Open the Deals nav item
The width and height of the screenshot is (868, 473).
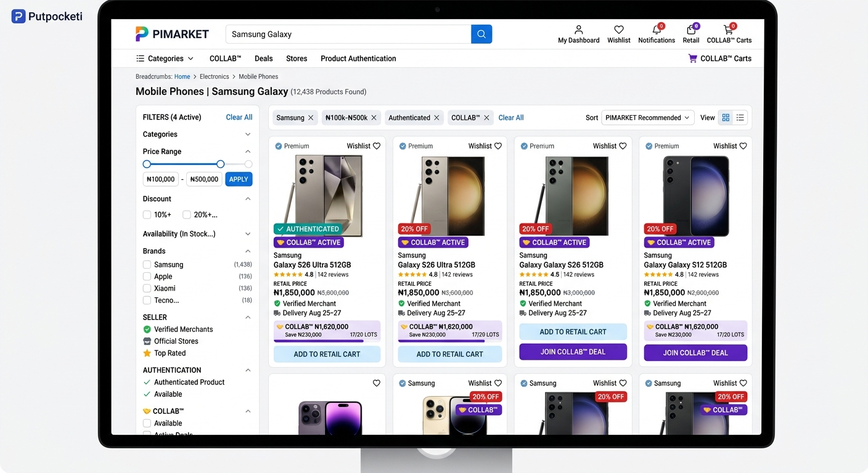point(263,59)
